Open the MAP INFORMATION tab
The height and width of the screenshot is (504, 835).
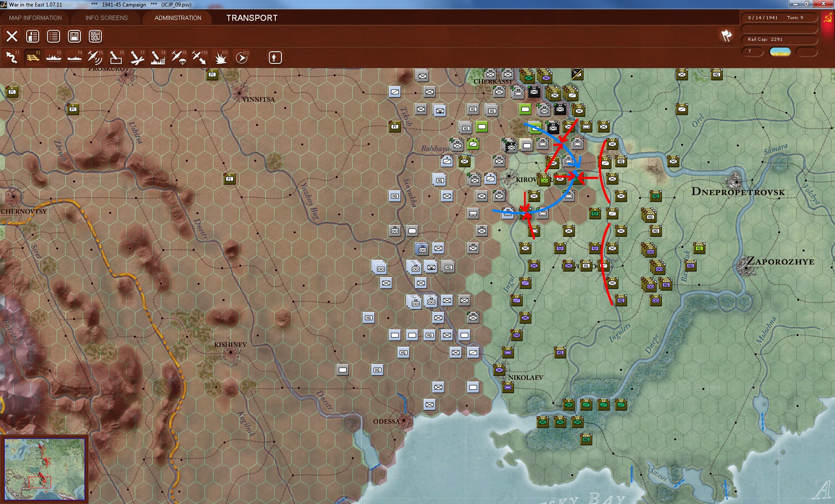click(35, 18)
